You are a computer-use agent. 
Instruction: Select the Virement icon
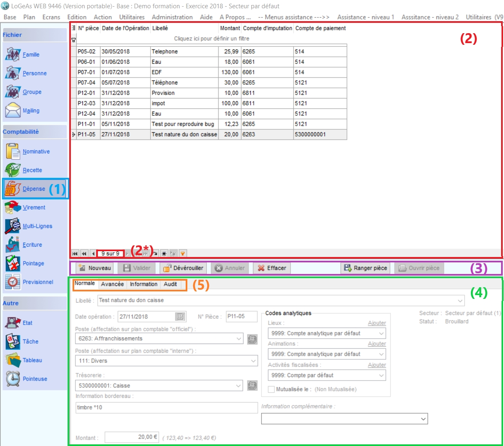tap(13, 207)
